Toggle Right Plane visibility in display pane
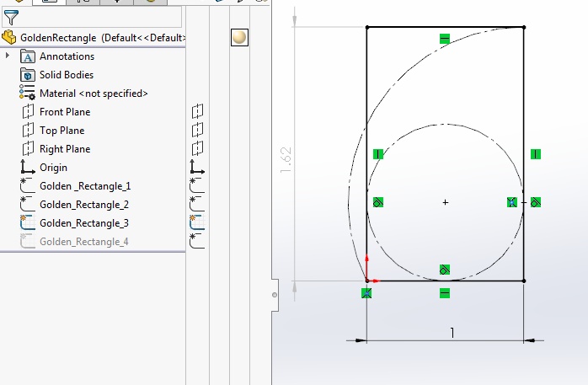This screenshot has height=385, width=588. 198,148
